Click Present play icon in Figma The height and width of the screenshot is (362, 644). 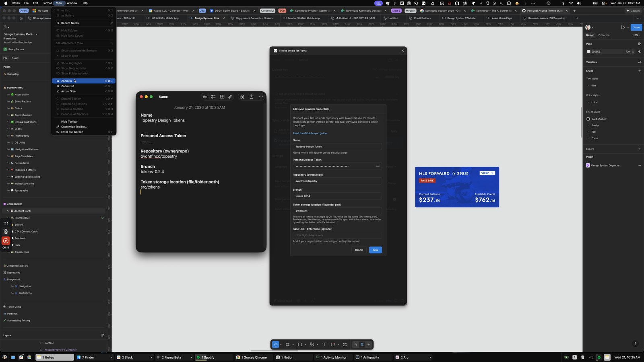(x=623, y=27)
